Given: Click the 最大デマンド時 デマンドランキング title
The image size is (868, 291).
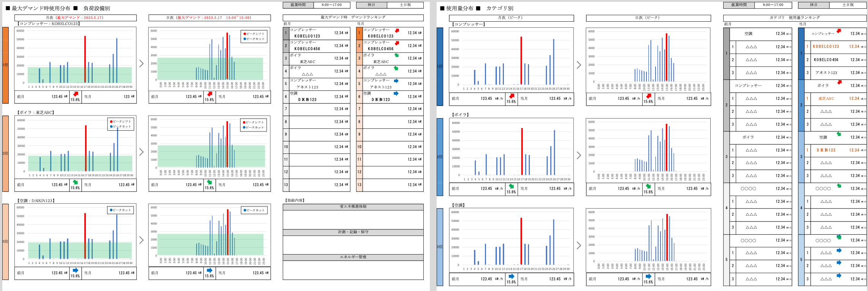Looking at the screenshot, I should click(x=353, y=17).
